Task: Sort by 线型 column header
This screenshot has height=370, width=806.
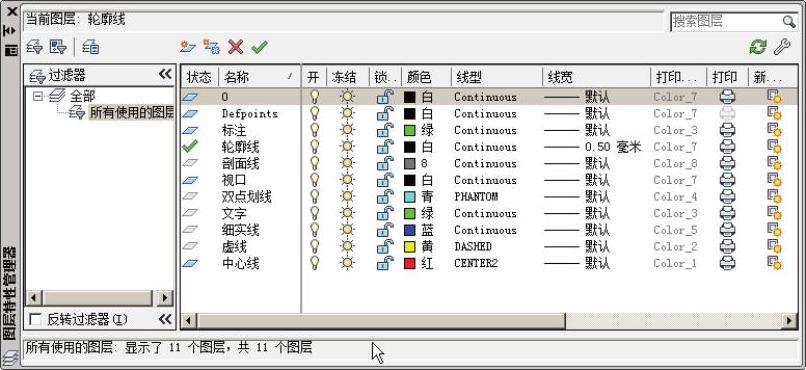Action: 497,77
